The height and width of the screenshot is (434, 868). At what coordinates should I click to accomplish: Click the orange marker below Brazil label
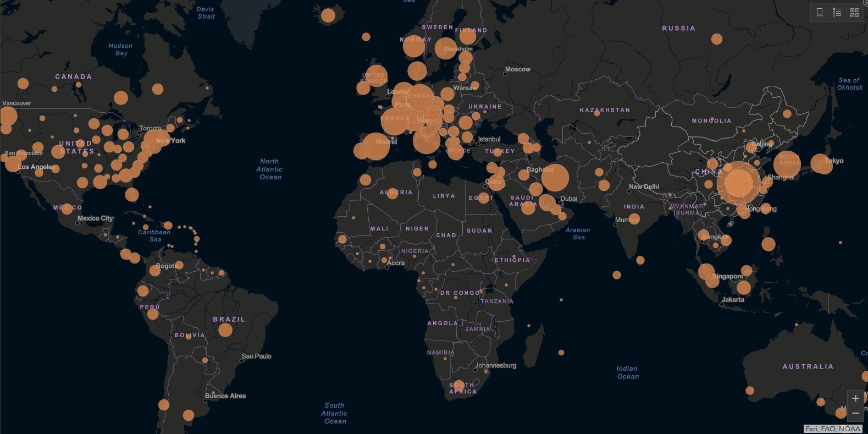pyautogui.click(x=225, y=330)
